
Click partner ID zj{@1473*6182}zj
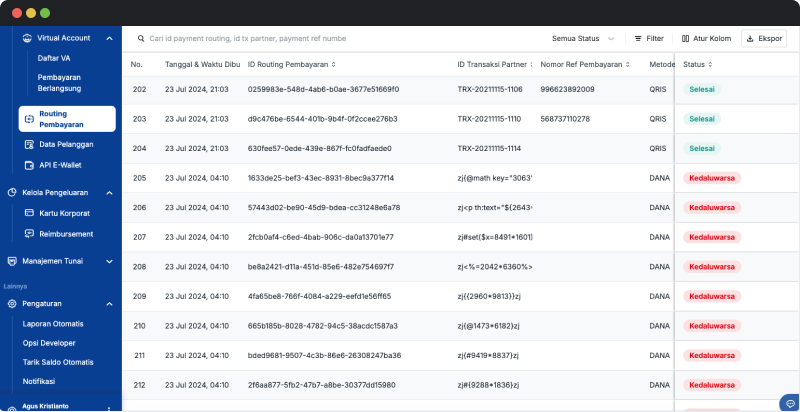[489, 326]
